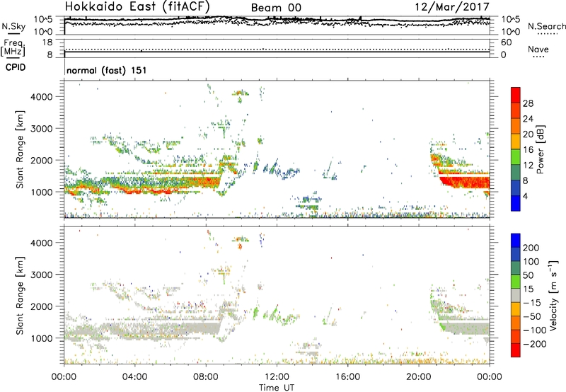This screenshot has width=566, height=392.
Task: Click the 'Freq. [MHz]' axis label
Action: [x=13, y=47]
